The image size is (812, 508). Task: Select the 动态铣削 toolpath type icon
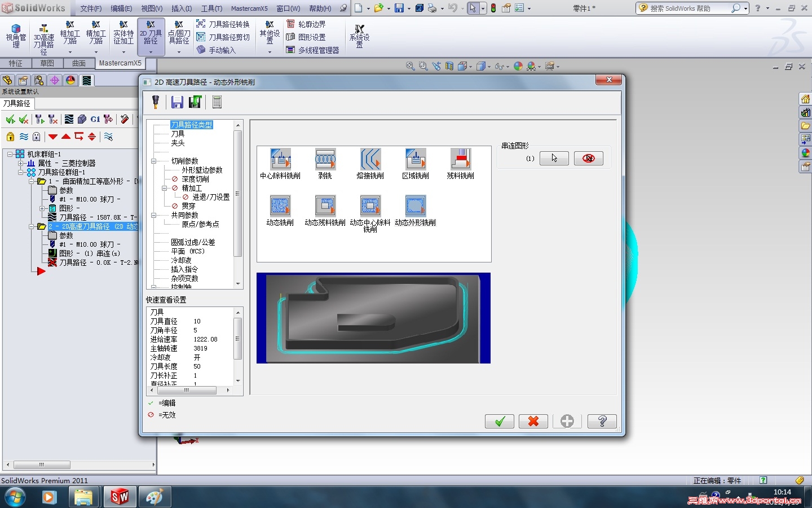pyautogui.click(x=280, y=205)
